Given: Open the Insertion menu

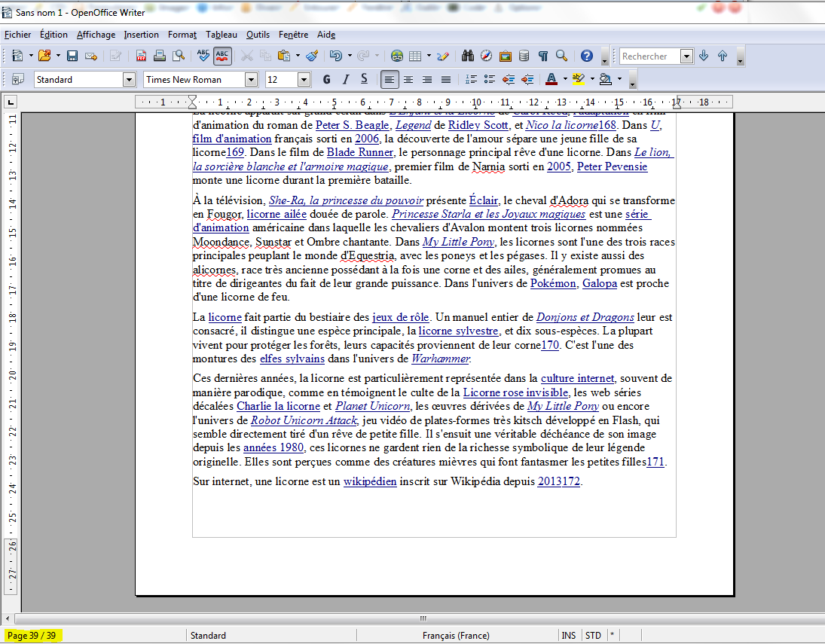Looking at the screenshot, I should (x=141, y=35).
